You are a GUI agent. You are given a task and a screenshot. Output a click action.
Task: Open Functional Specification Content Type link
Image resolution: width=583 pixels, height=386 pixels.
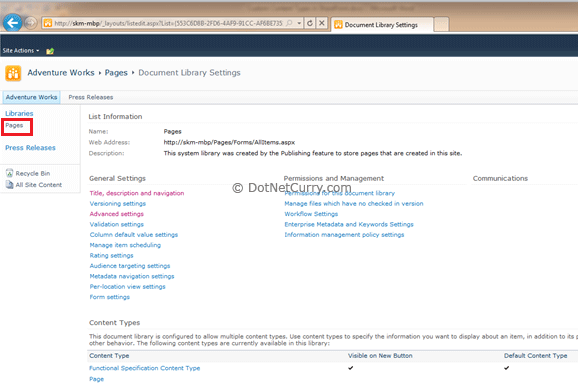pyautogui.click(x=145, y=368)
